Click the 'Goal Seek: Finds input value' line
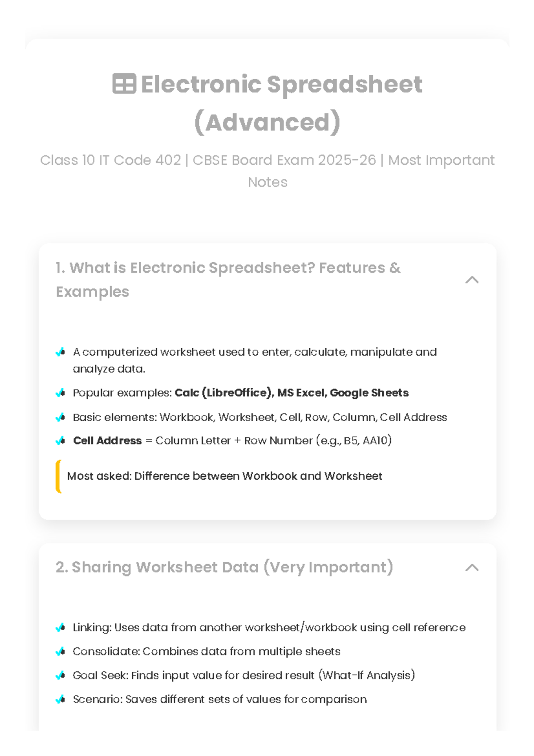This screenshot has height=756, width=534. coord(244,675)
